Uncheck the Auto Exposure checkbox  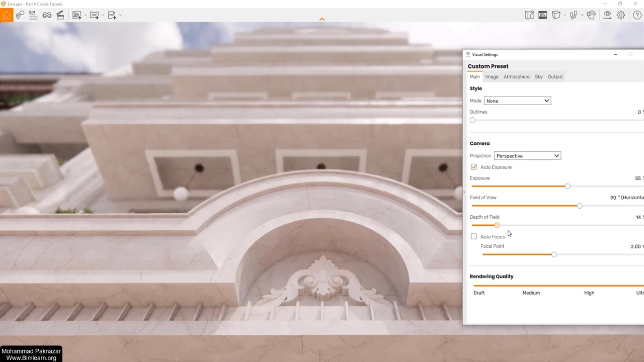pyautogui.click(x=474, y=167)
